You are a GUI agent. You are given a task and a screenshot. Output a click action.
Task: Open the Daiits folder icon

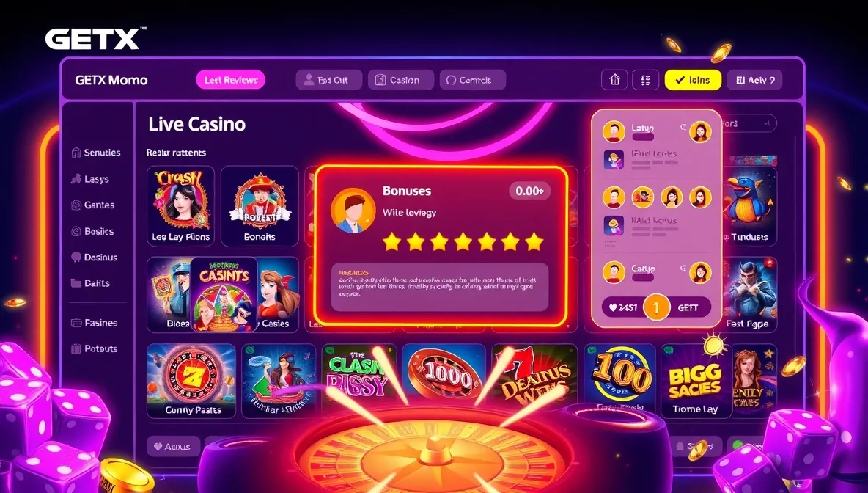pos(76,283)
